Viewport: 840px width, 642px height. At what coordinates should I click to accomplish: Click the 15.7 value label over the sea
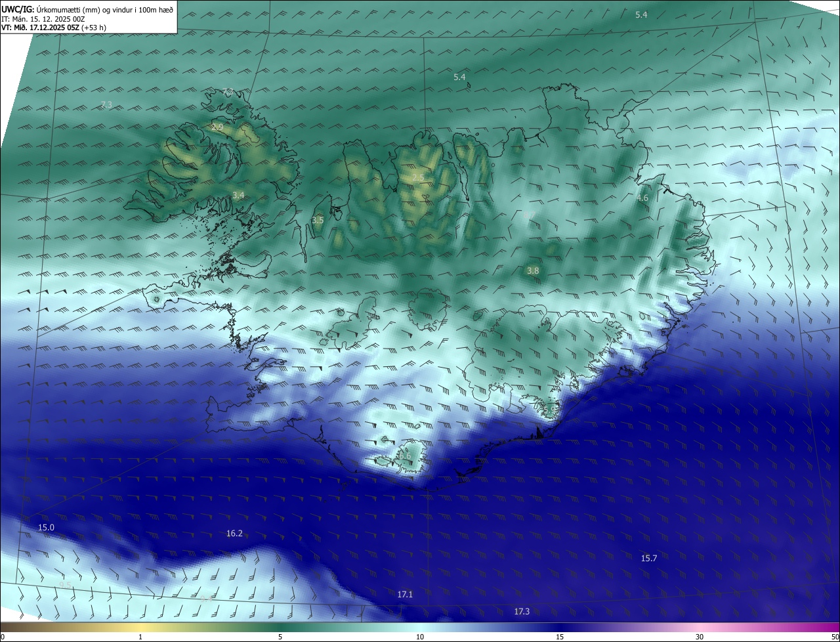pyautogui.click(x=649, y=558)
